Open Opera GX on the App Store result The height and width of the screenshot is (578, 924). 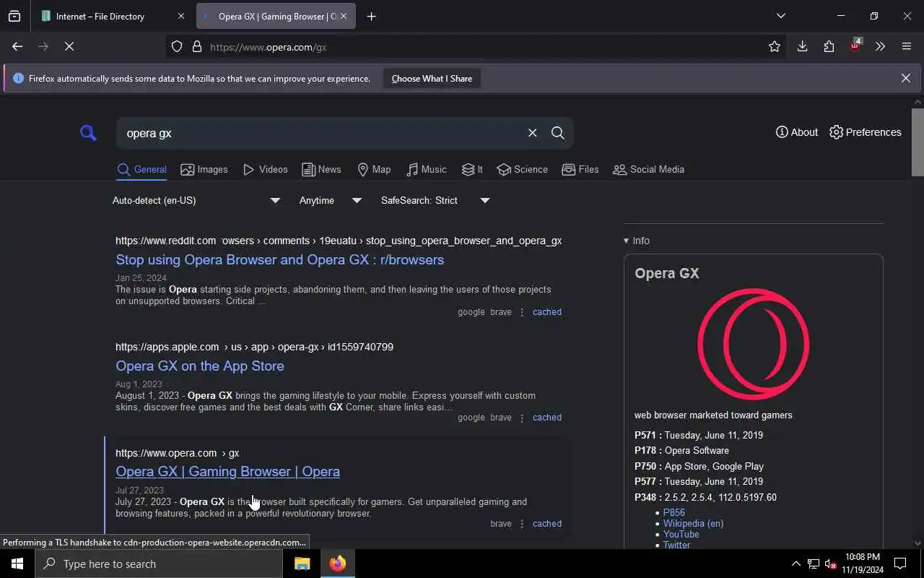point(200,366)
